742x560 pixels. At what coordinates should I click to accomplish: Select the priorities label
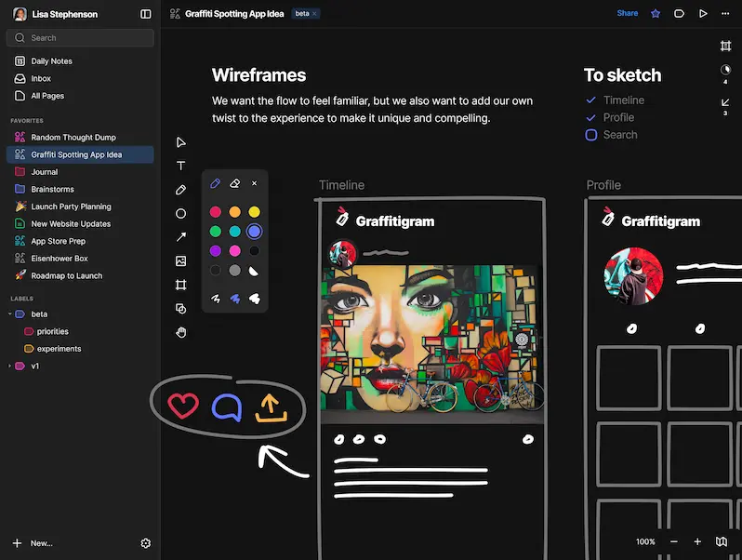coord(52,331)
